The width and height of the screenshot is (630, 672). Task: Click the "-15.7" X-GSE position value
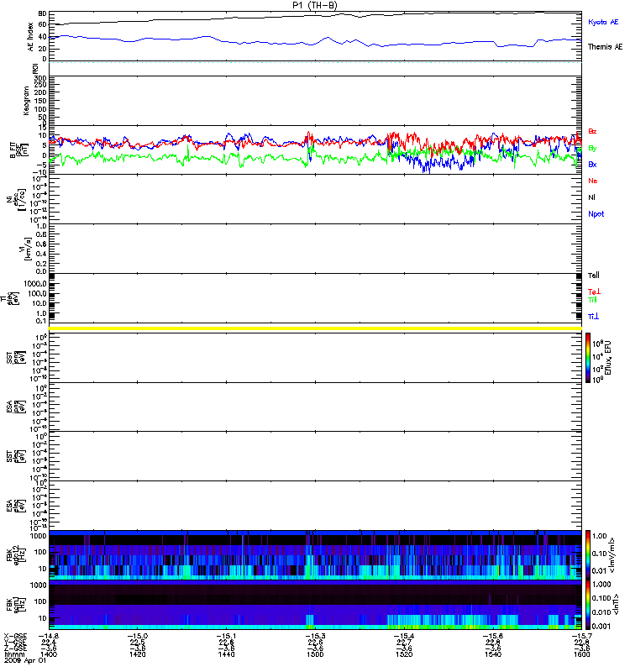point(581,636)
